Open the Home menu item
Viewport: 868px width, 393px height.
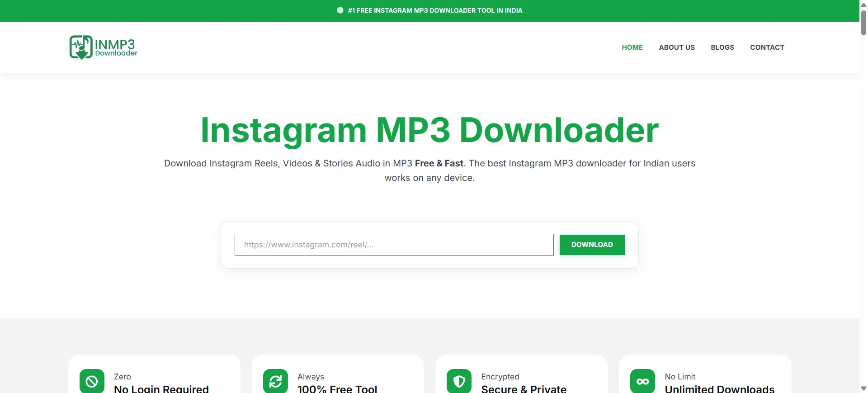[632, 47]
